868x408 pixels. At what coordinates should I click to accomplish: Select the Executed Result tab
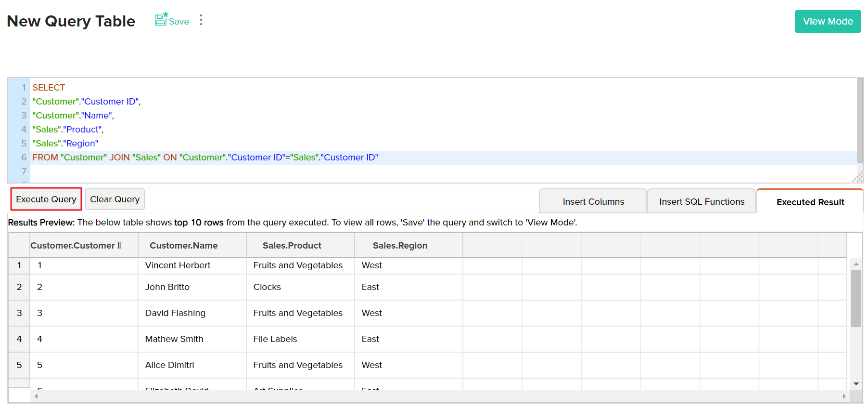pyautogui.click(x=810, y=202)
